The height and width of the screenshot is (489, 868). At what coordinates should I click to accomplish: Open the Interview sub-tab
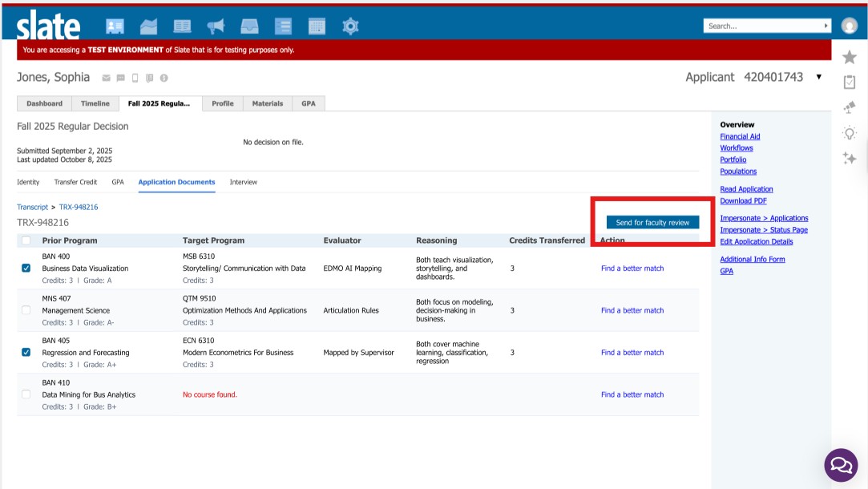(x=244, y=182)
